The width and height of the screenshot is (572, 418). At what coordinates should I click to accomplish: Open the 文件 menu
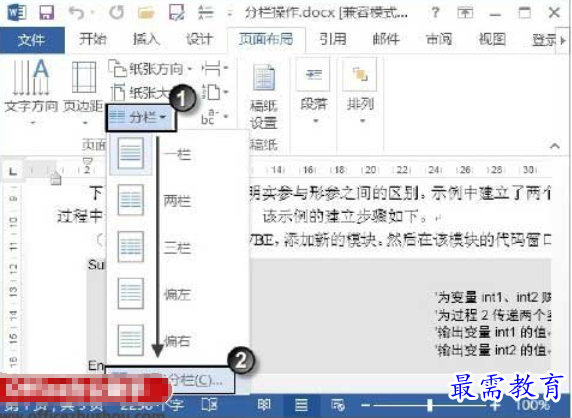click(x=32, y=40)
